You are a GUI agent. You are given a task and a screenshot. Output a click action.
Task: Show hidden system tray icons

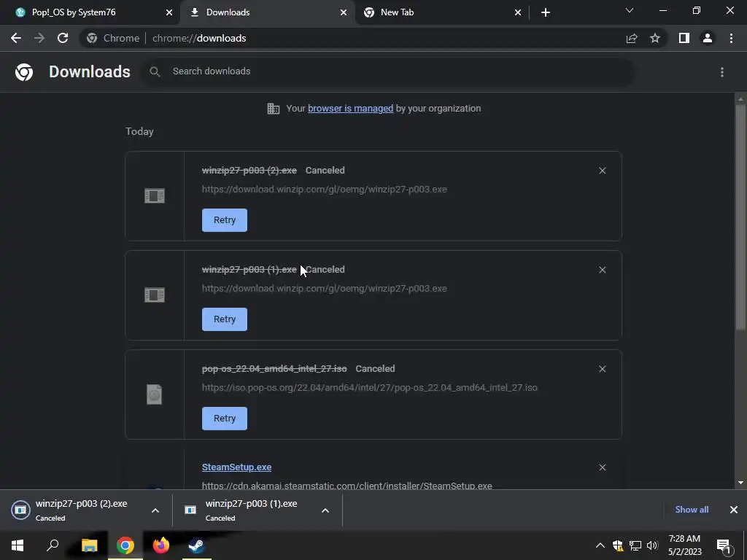600,545
